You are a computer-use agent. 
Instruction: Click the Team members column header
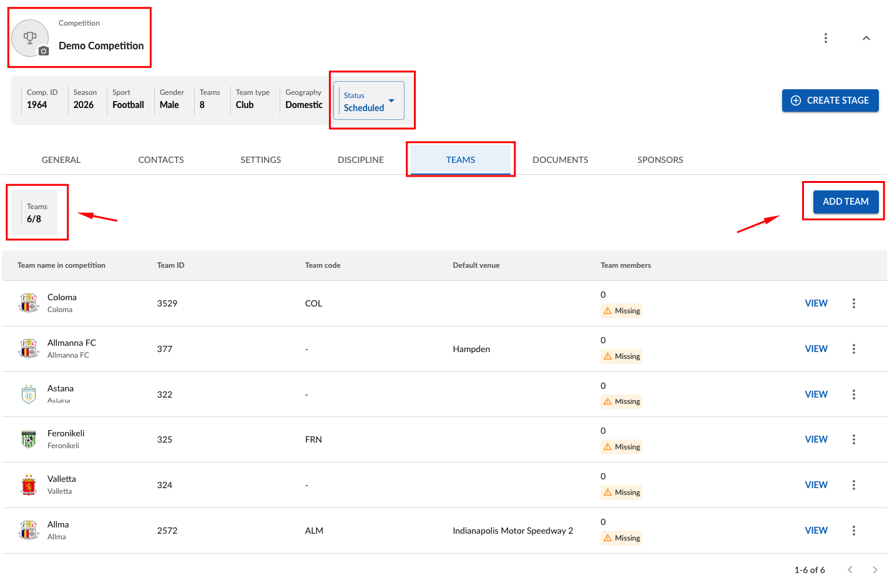[x=625, y=265]
